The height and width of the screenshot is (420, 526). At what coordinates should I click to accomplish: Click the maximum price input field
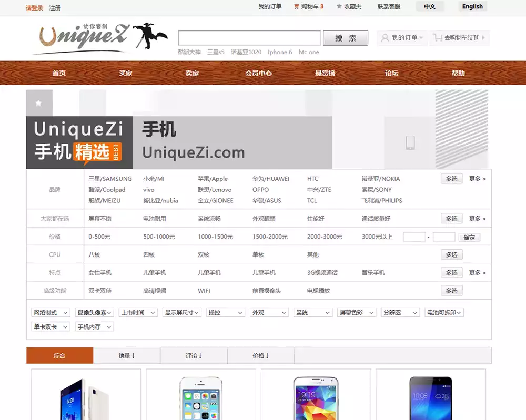click(444, 237)
